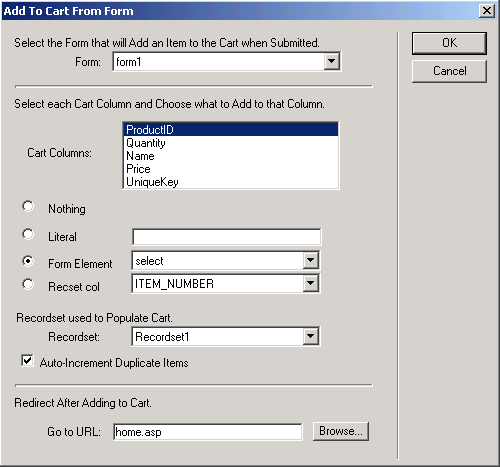Select Name in Cart Columns list

(x=231, y=156)
